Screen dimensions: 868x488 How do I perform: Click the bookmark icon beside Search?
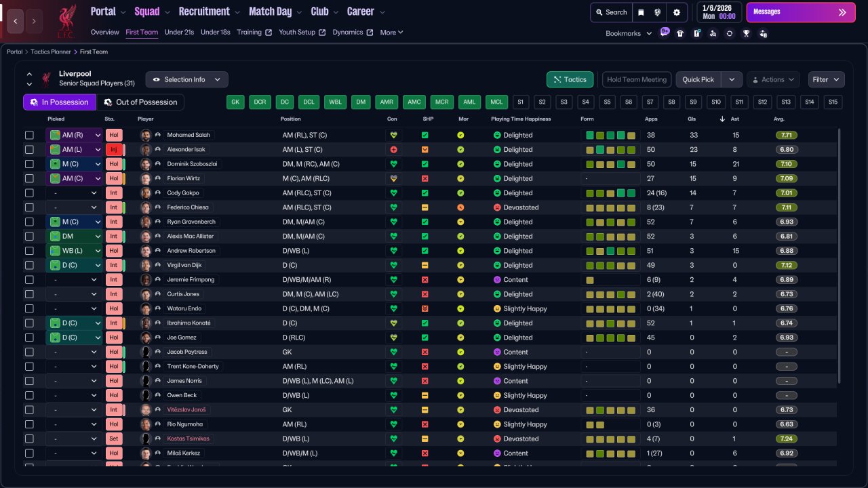click(x=641, y=12)
